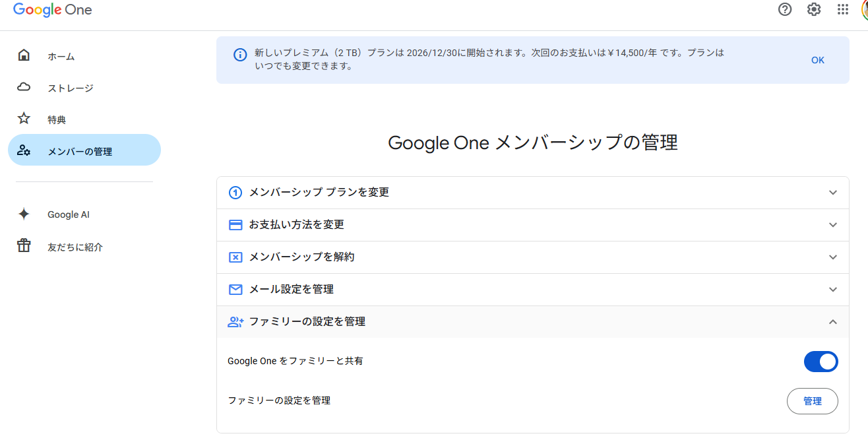Open the settings gear icon
Viewport: 868px width, 448px height.
(814, 9)
